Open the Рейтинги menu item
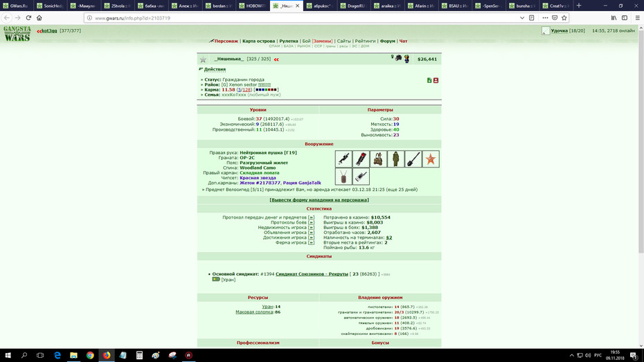This screenshot has height=362, width=644. (365, 41)
